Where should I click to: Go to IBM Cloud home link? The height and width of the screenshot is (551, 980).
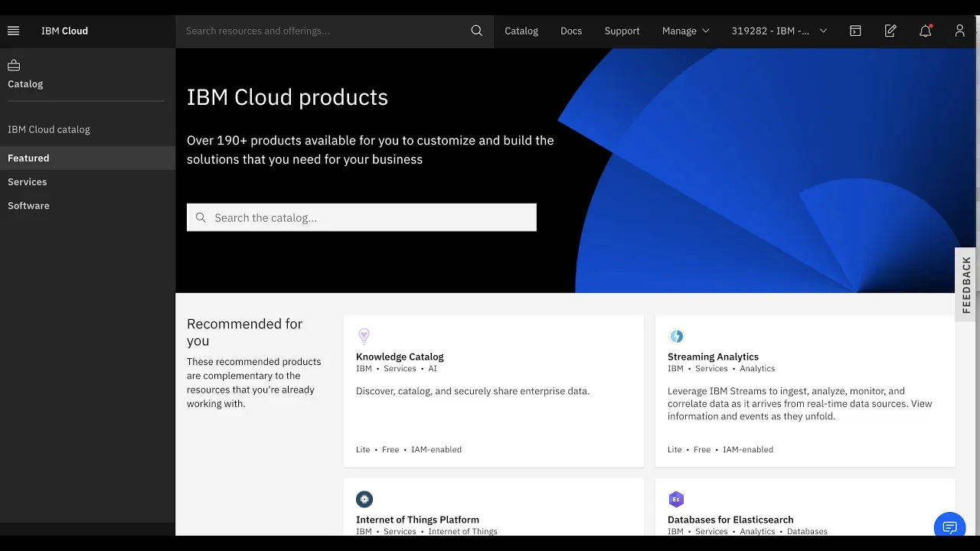tap(64, 31)
